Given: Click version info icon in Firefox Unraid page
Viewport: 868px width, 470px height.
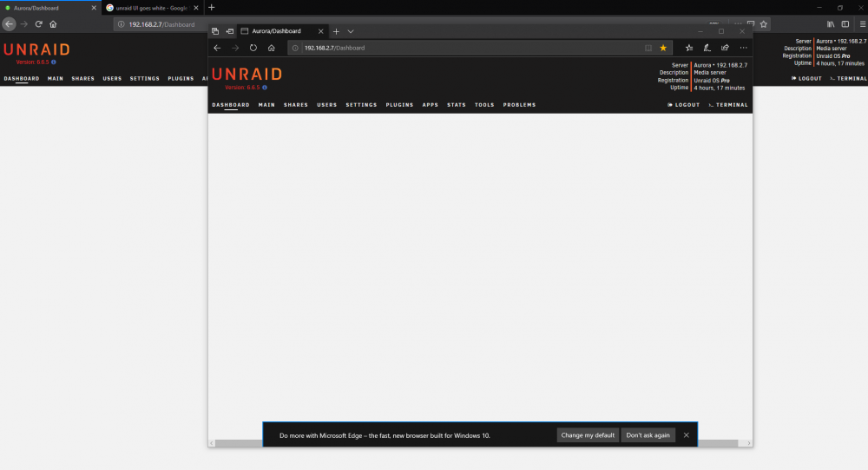Looking at the screenshot, I should point(54,62).
